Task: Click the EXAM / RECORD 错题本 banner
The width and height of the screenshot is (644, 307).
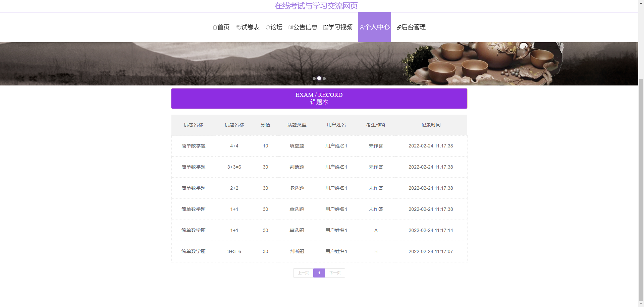Action: 319,99
